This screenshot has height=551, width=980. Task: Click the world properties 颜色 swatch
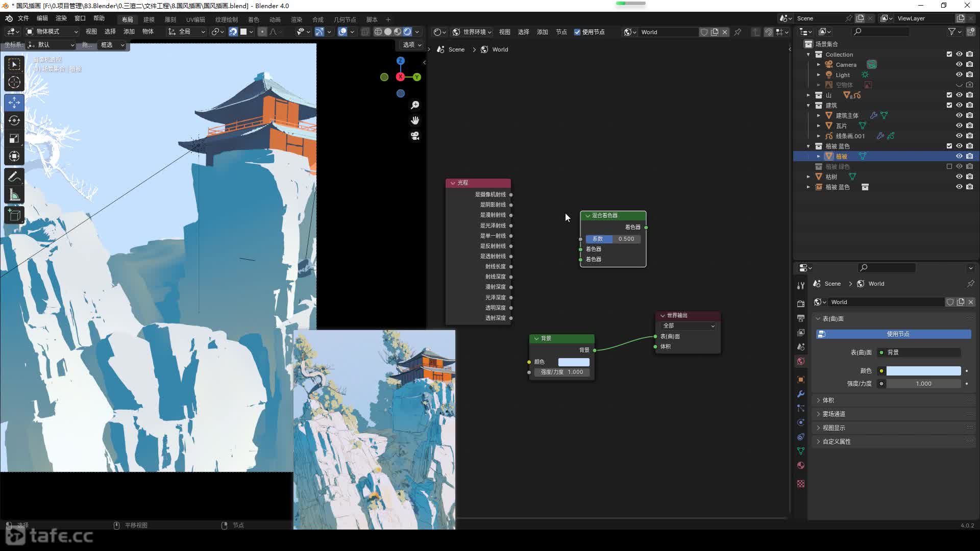(923, 371)
